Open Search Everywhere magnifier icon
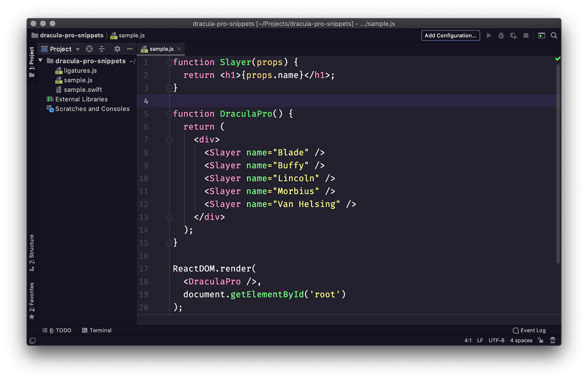The image size is (588, 381). tap(554, 35)
